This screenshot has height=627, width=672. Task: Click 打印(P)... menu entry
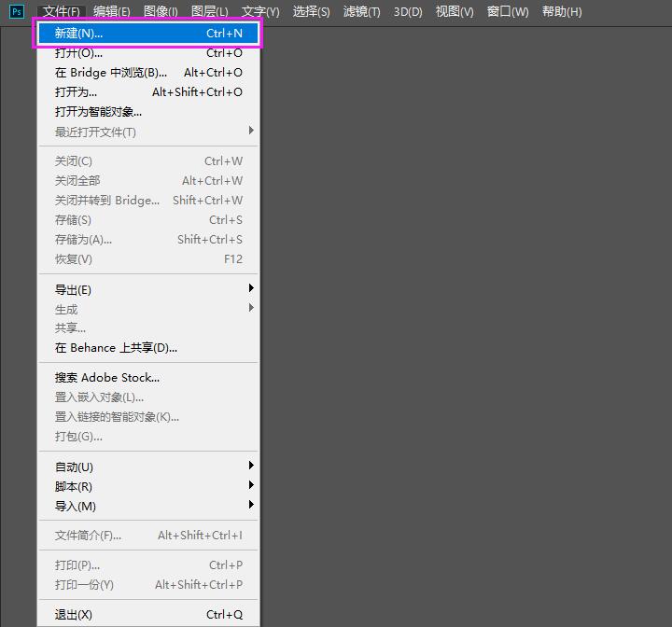coord(148,565)
